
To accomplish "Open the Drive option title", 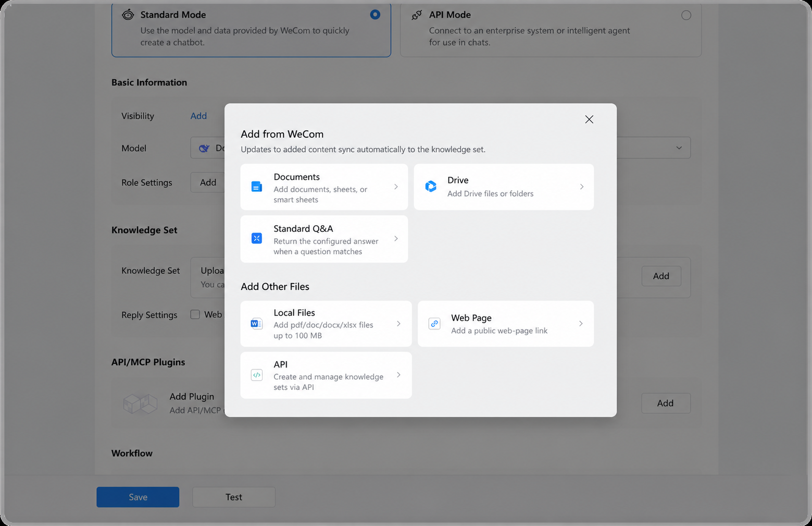I will click(458, 180).
